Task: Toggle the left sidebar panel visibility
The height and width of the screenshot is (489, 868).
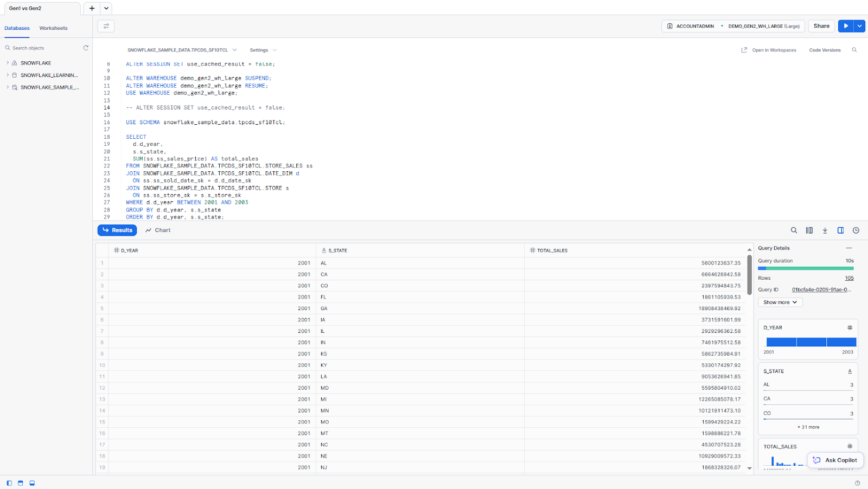Action: 9,483
